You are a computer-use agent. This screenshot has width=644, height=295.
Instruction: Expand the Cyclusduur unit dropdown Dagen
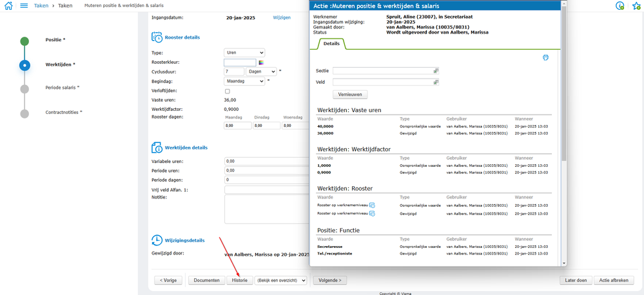click(x=261, y=71)
